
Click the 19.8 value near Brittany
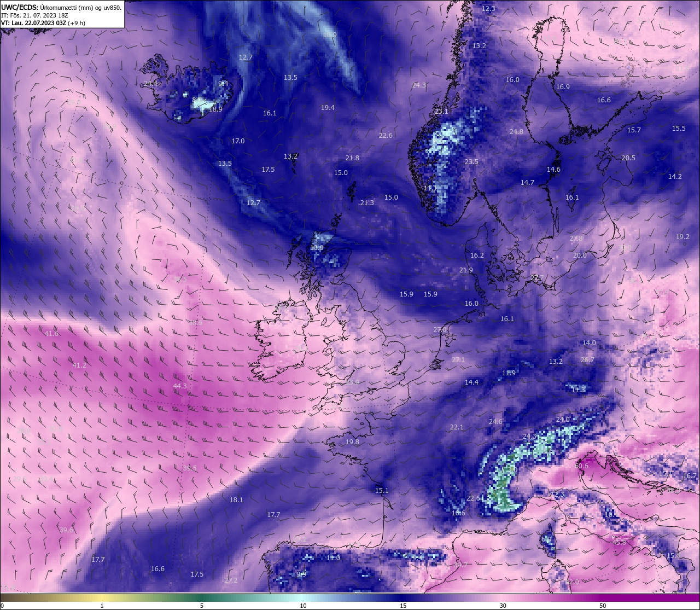352,441
